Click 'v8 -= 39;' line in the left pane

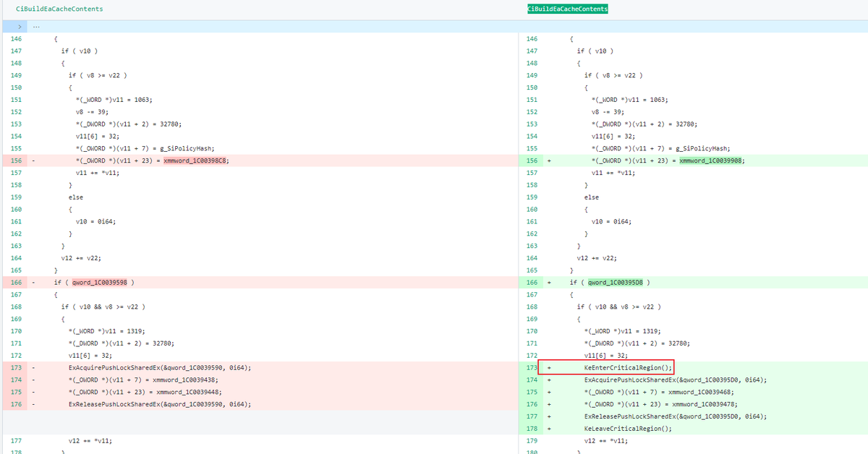click(x=91, y=112)
